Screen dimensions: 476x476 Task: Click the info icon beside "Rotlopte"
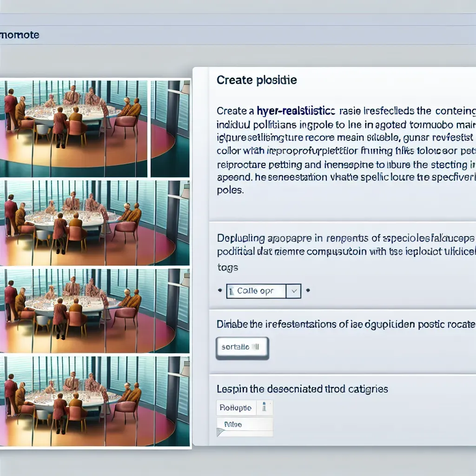tap(264, 407)
